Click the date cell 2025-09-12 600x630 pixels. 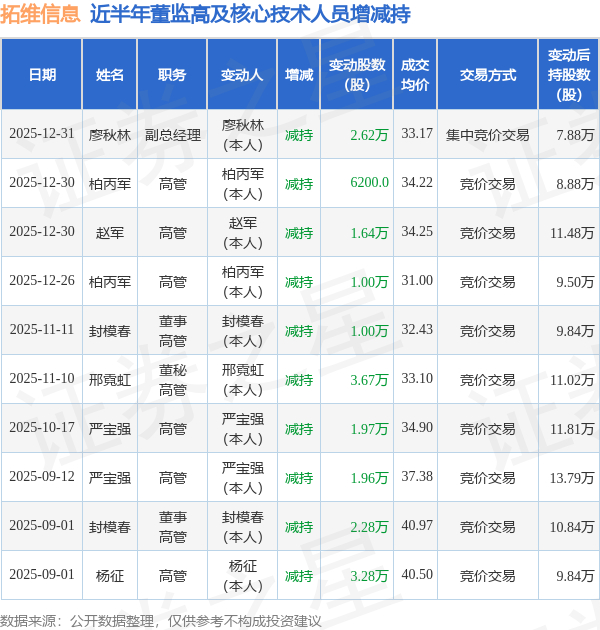(x=42, y=477)
